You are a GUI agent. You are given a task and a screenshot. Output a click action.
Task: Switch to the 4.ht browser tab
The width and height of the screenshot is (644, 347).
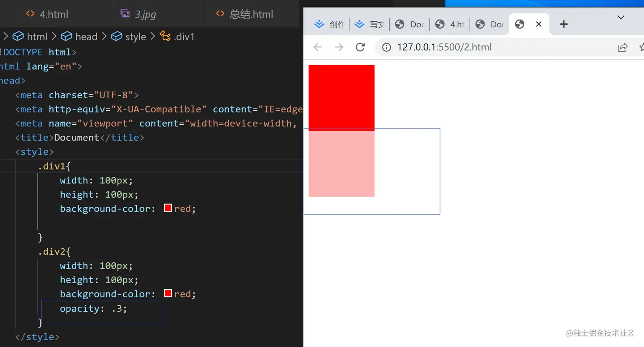[450, 24]
